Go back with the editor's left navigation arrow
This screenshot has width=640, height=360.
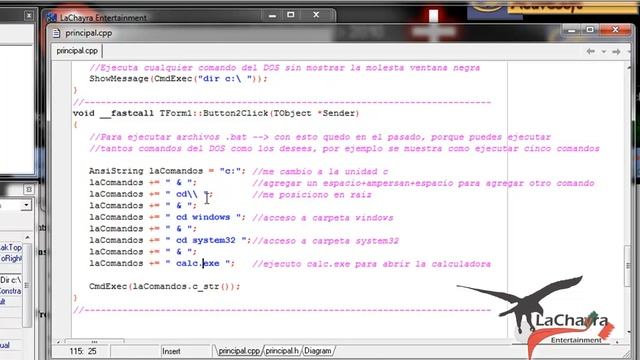[x=590, y=51]
